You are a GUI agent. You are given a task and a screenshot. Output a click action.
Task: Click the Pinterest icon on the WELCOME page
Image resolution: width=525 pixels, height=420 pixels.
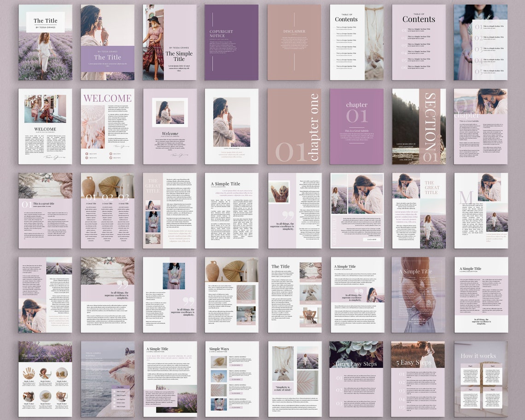[111, 154]
